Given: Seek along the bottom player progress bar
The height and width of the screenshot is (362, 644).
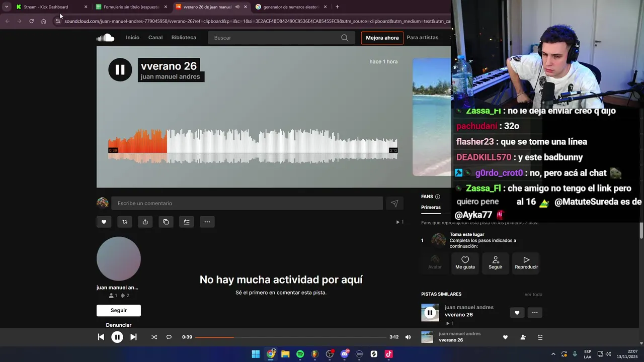Looking at the screenshot, I should [x=291, y=337].
